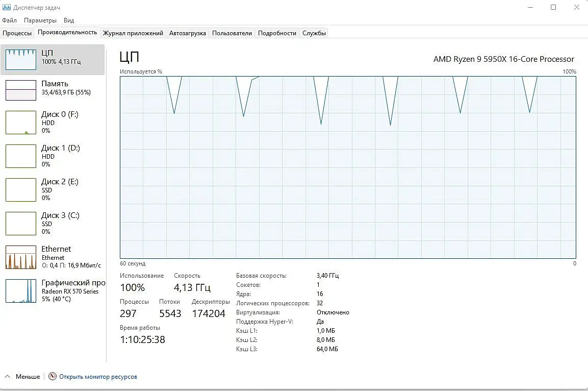Open Диск 2 (E:) SSD graph
This screenshot has width=588, height=391.
coord(21,190)
